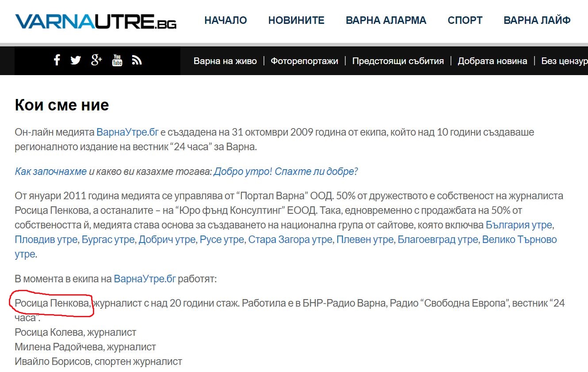Open the Благоевград утре link

click(x=438, y=239)
